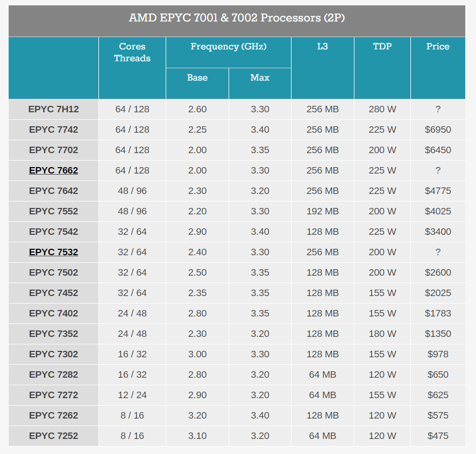Viewport: 476px width, 454px height.
Task: Click the question mark price of EPYC 7662
Action: click(438, 170)
